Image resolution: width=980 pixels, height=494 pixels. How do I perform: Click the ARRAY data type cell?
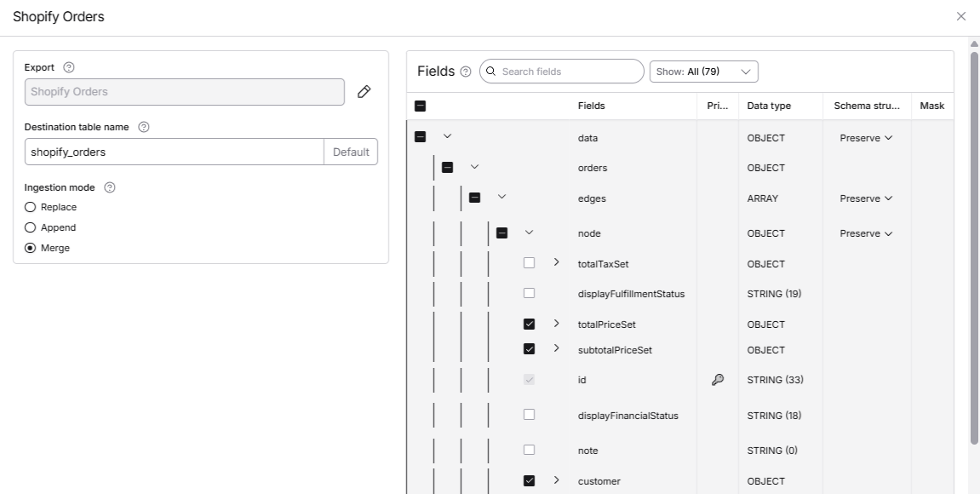763,198
